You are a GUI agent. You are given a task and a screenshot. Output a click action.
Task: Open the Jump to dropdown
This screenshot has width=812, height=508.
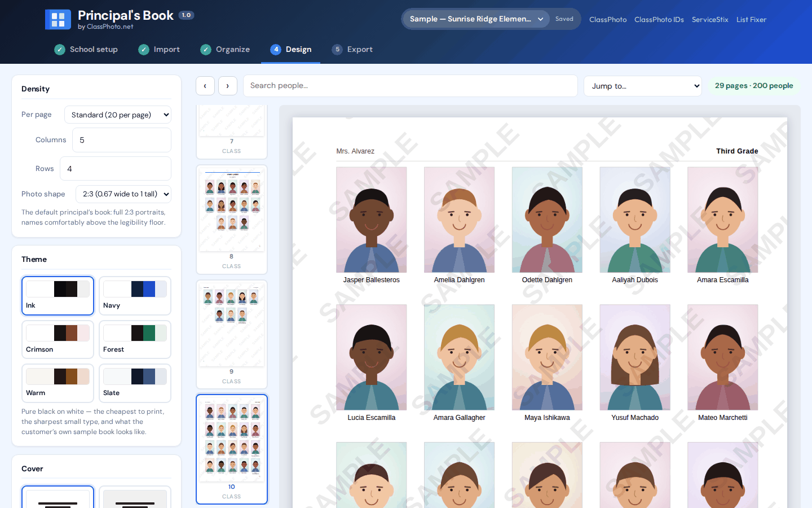pos(643,86)
